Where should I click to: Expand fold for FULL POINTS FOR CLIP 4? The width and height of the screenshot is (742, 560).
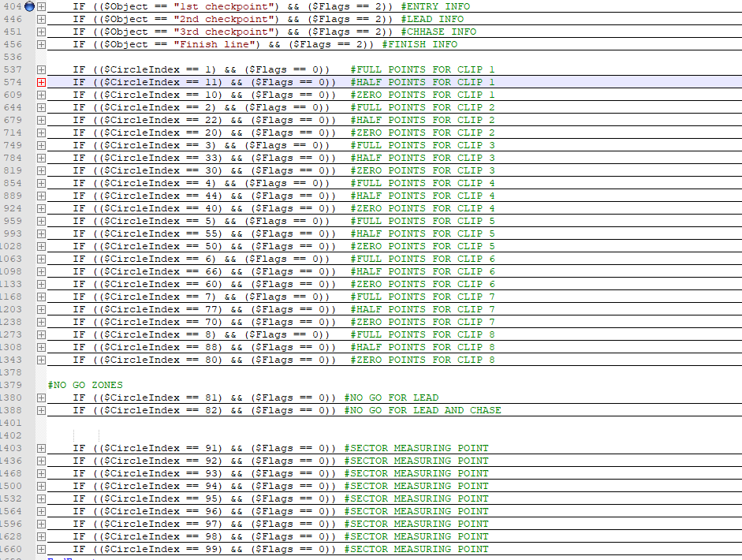[x=41, y=183]
